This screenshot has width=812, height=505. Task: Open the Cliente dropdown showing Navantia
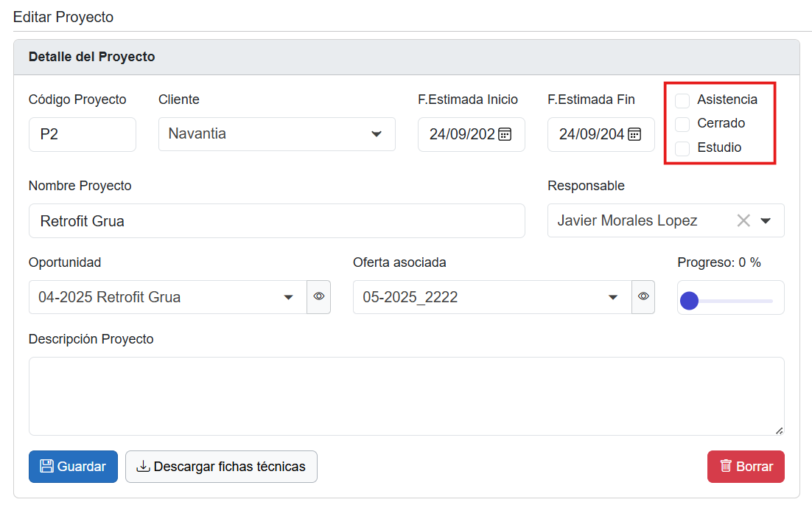coord(276,134)
